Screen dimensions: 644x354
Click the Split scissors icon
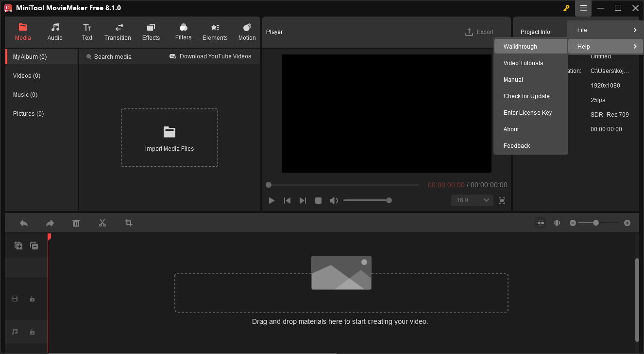[102, 223]
